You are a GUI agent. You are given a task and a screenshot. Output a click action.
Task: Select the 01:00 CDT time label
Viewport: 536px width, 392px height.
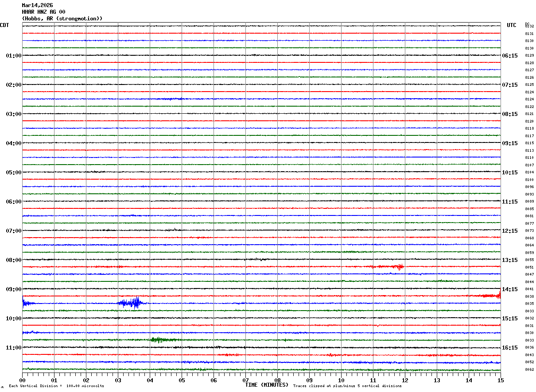13,56
